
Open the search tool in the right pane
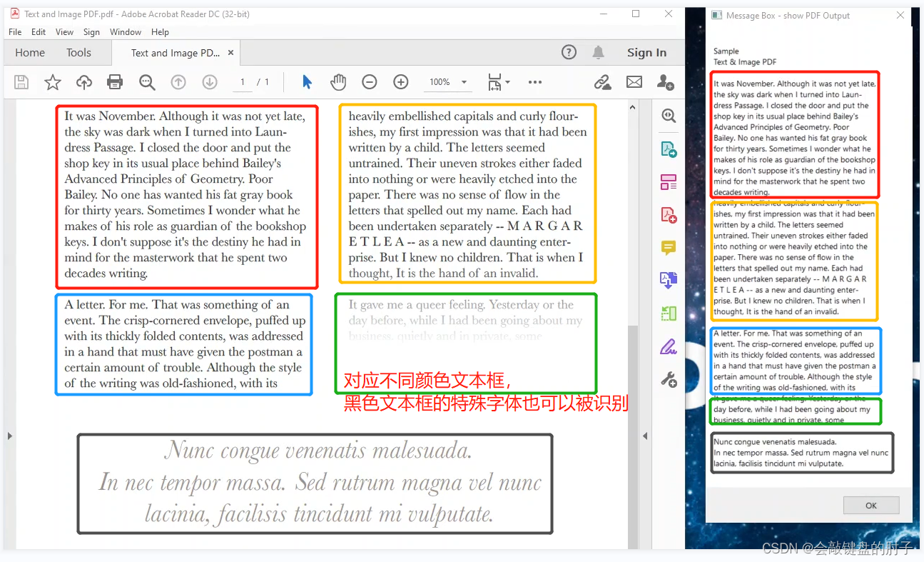pyautogui.click(x=669, y=116)
